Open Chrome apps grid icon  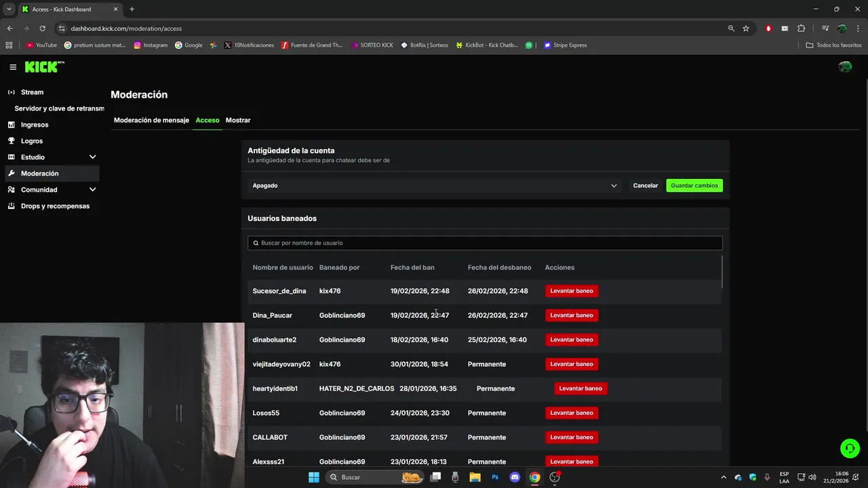point(9,45)
